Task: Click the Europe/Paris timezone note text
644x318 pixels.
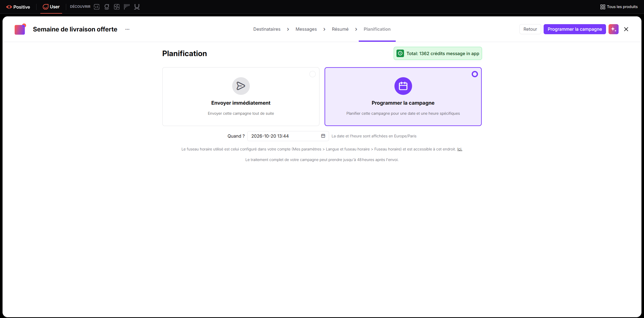Action: 374,136
